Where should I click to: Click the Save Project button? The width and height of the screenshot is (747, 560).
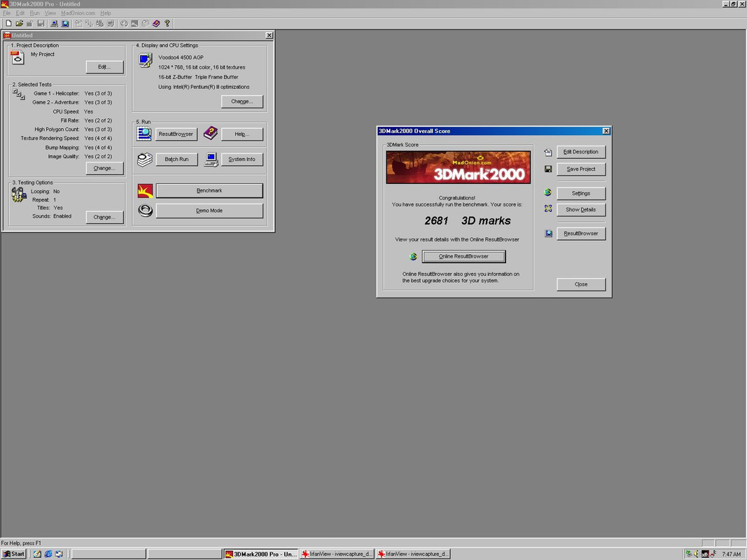581,169
